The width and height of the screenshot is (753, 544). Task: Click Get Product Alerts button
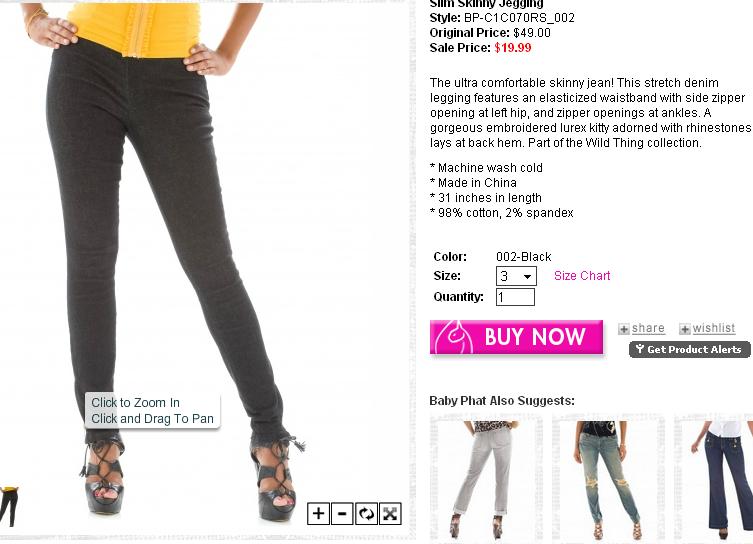pyautogui.click(x=690, y=349)
